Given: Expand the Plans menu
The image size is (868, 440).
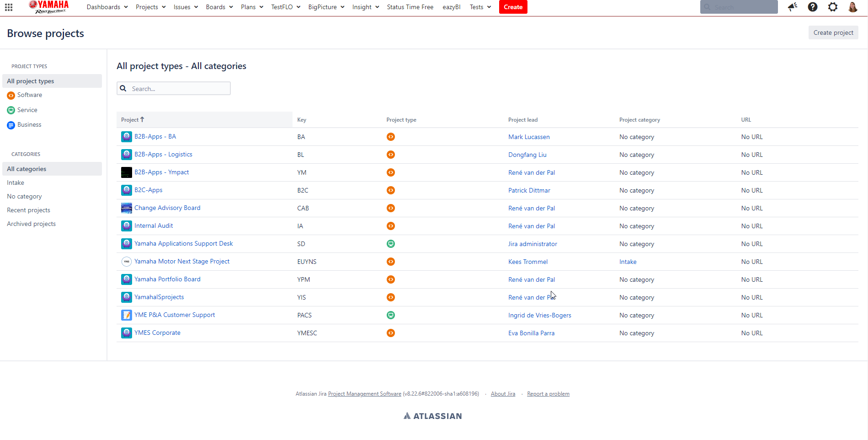Looking at the screenshot, I should click(252, 7).
